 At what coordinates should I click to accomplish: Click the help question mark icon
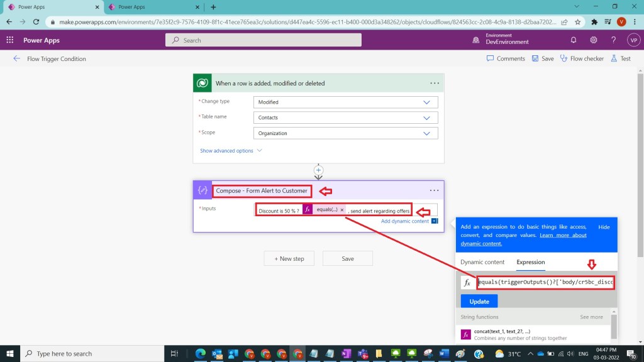pos(613,40)
